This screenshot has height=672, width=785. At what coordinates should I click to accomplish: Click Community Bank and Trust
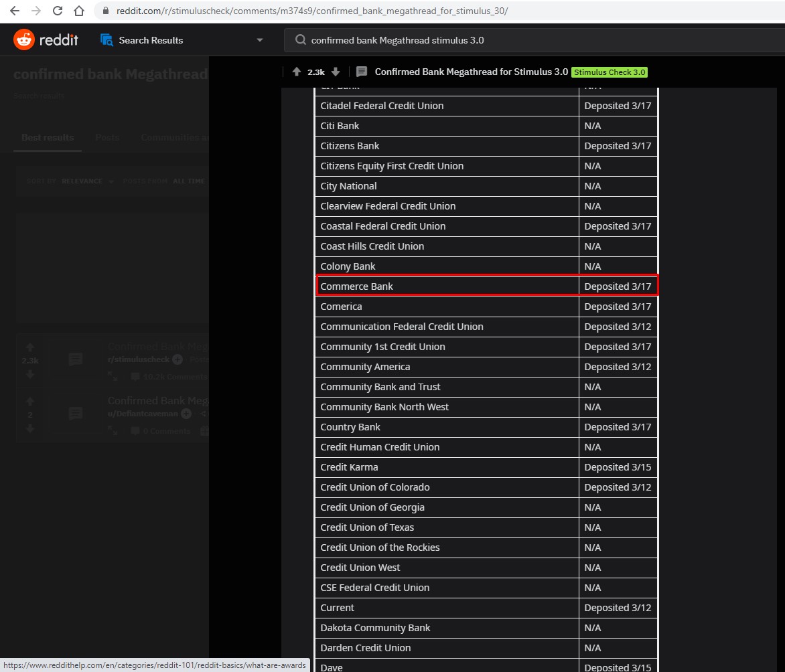[x=447, y=387]
